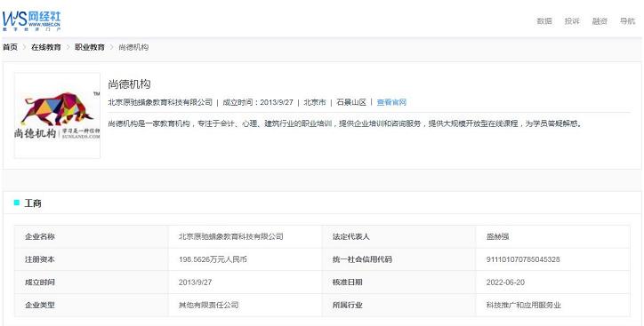
Task: Click 尚德机构 breadcrumb text
Action: [x=133, y=47]
